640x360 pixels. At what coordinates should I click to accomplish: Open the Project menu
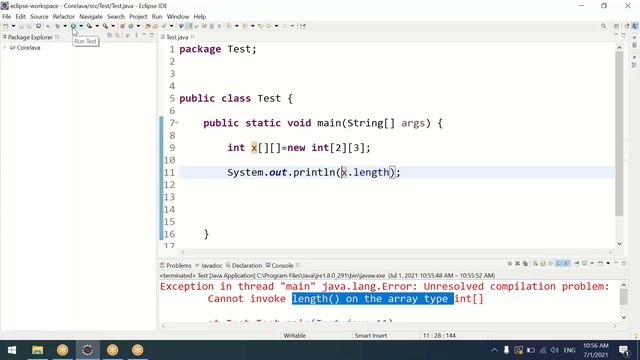coord(138,17)
